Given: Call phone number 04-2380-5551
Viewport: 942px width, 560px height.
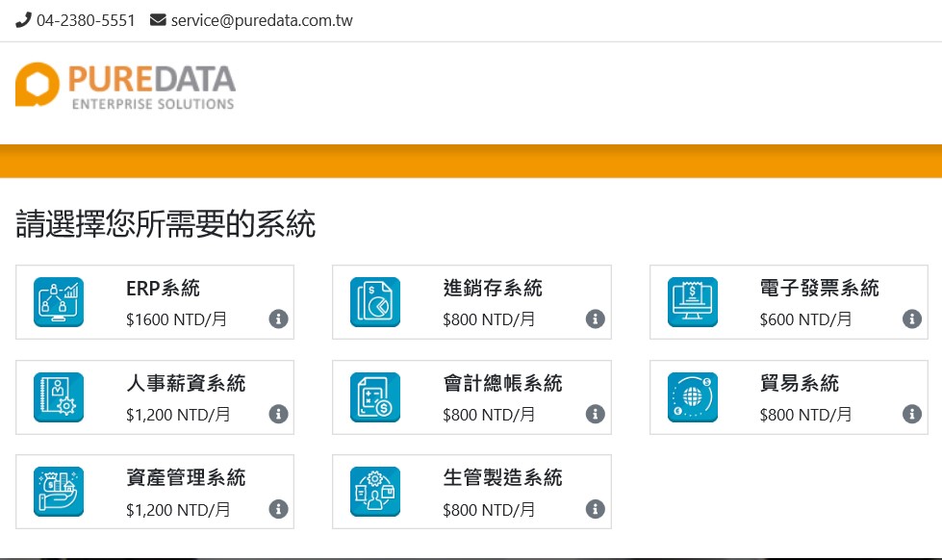Looking at the screenshot, I should pyautogui.click(x=86, y=20).
